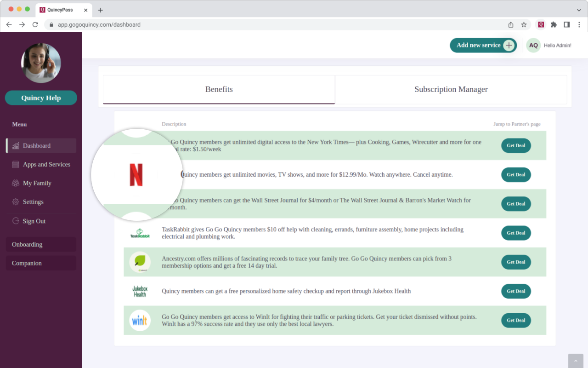Screen dimensions: 588x368
Task: Click the site lock icon in address bar
Action: tap(51, 25)
